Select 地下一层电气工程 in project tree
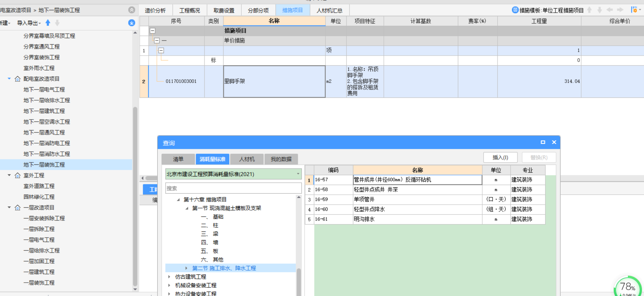 tap(44, 90)
